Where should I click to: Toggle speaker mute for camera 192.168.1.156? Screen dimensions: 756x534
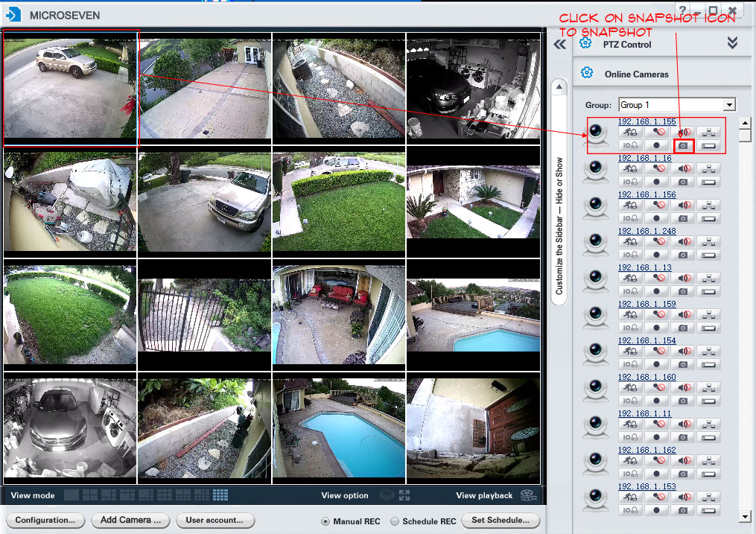click(x=683, y=205)
